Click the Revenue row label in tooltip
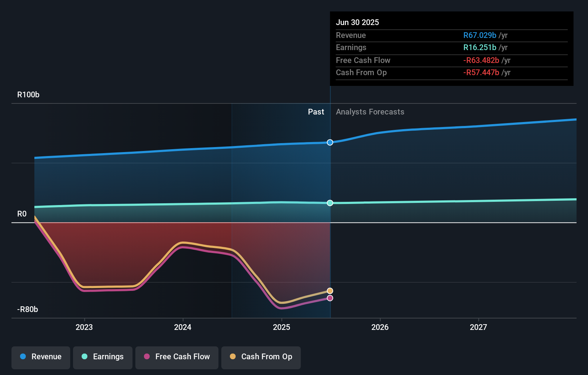Screen dimensions: 588x375 351,35
